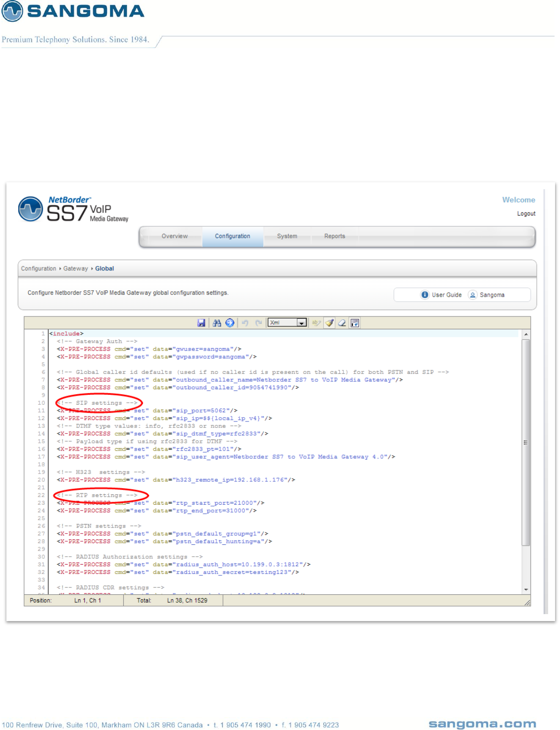Click the editor vertical scrollbar thumb
560x730 pixels.
(x=526, y=442)
